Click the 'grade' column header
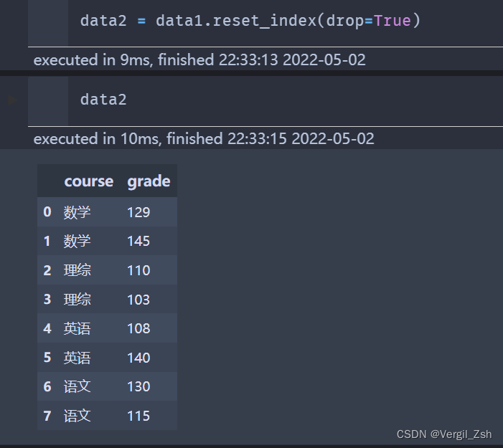The height and width of the screenshot is (448, 503). click(x=149, y=181)
